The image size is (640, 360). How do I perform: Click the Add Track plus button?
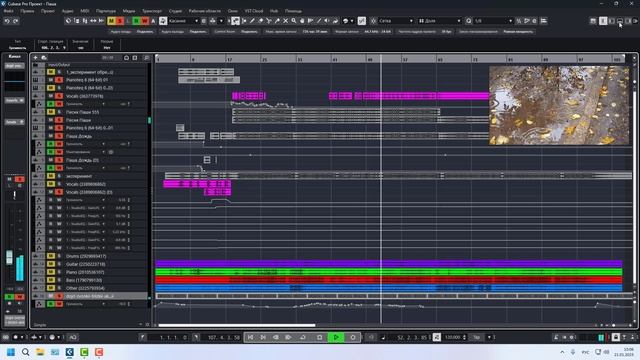(36, 58)
